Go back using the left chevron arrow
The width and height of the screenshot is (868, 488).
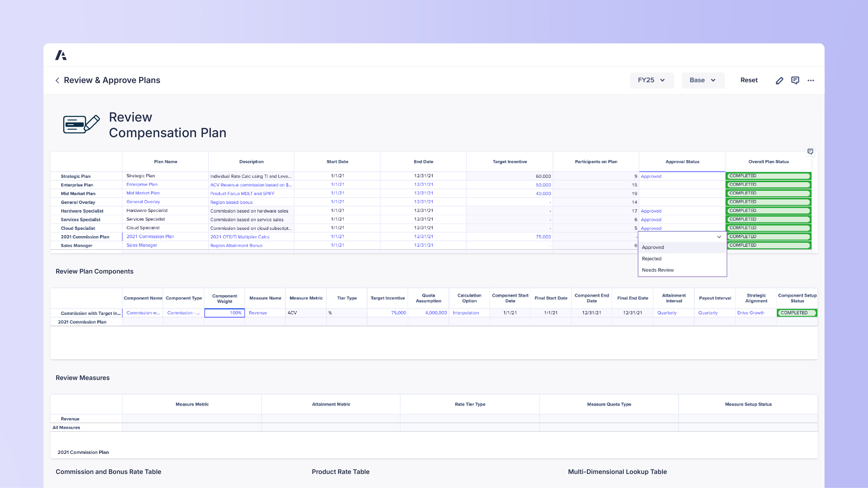[x=57, y=80]
